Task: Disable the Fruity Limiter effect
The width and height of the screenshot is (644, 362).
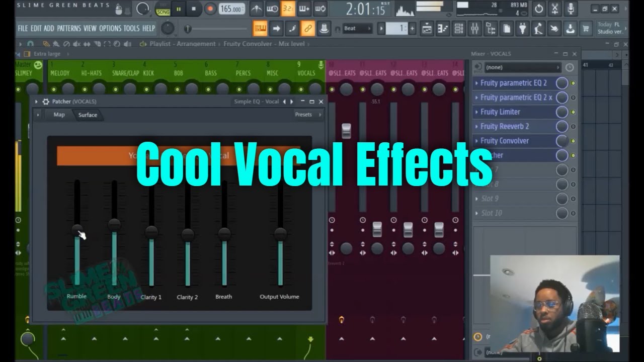Action: click(573, 112)
